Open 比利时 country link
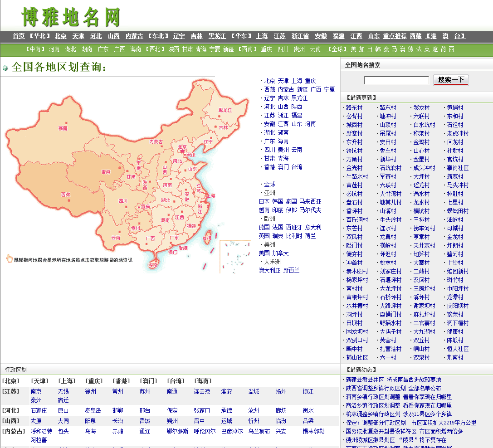This screenshot has height=448, width=493. tap(294, 236)
